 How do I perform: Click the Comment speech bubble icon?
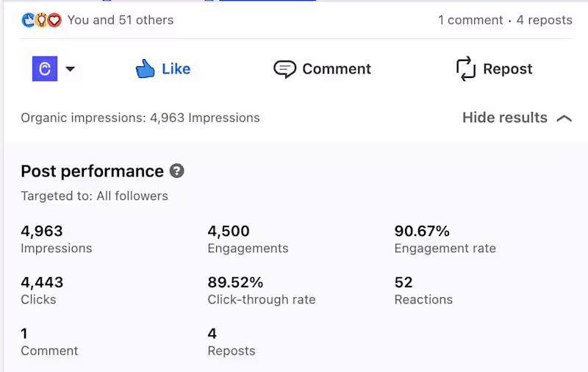click(x=284, y=69)
